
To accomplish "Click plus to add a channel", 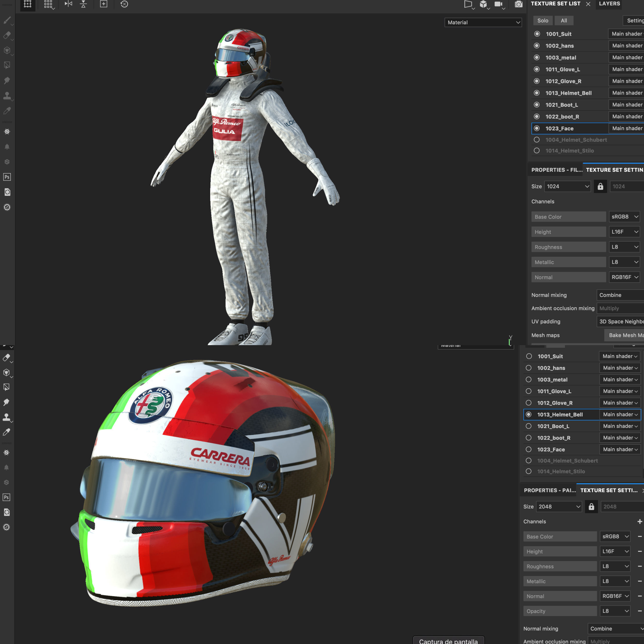I will tap(640, 521).
